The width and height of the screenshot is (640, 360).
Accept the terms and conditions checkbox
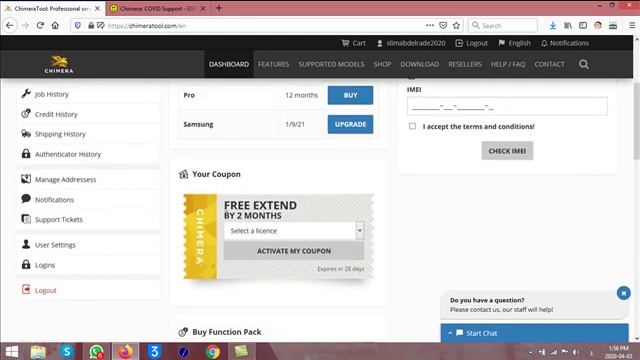(412, 126)
